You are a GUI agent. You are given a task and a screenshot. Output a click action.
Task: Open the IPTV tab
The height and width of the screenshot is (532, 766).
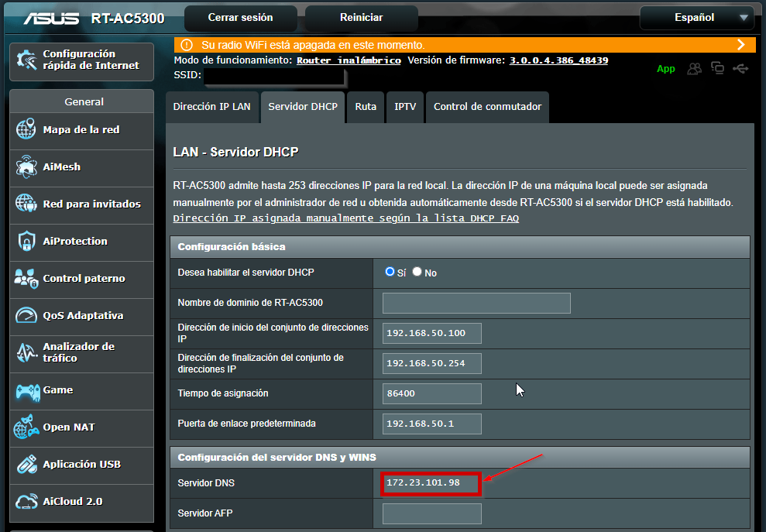404,107
